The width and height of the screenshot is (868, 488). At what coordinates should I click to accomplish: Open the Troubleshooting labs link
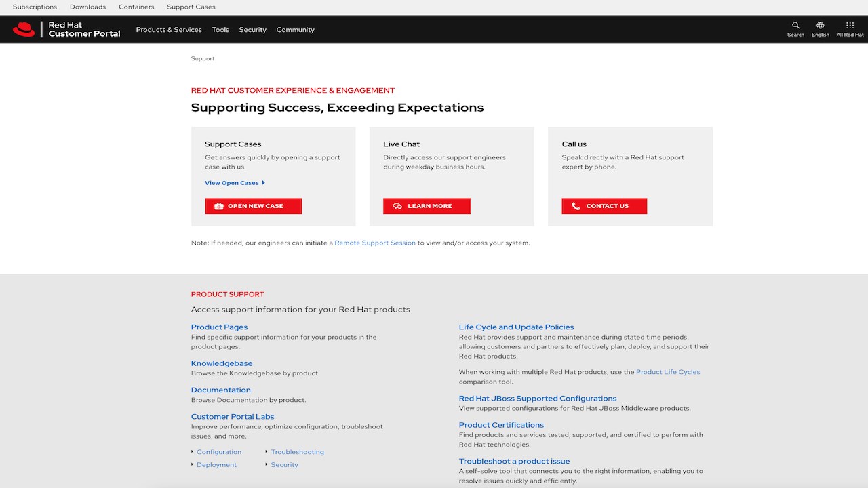click(x=298, y=452)
